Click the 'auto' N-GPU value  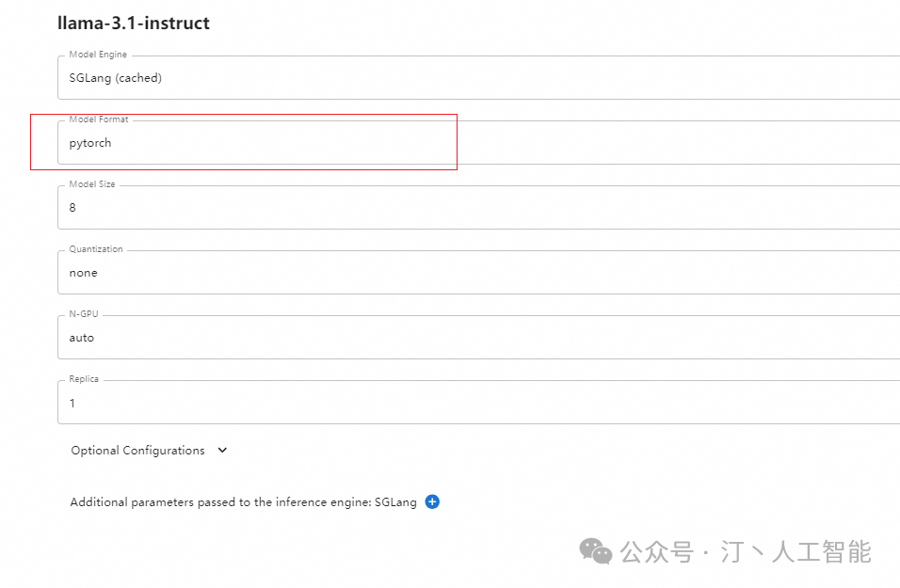[82, 338]
